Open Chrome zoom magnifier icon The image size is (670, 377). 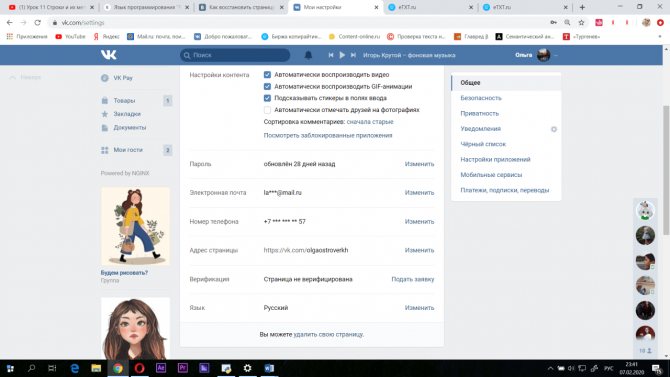pos(567,23)
